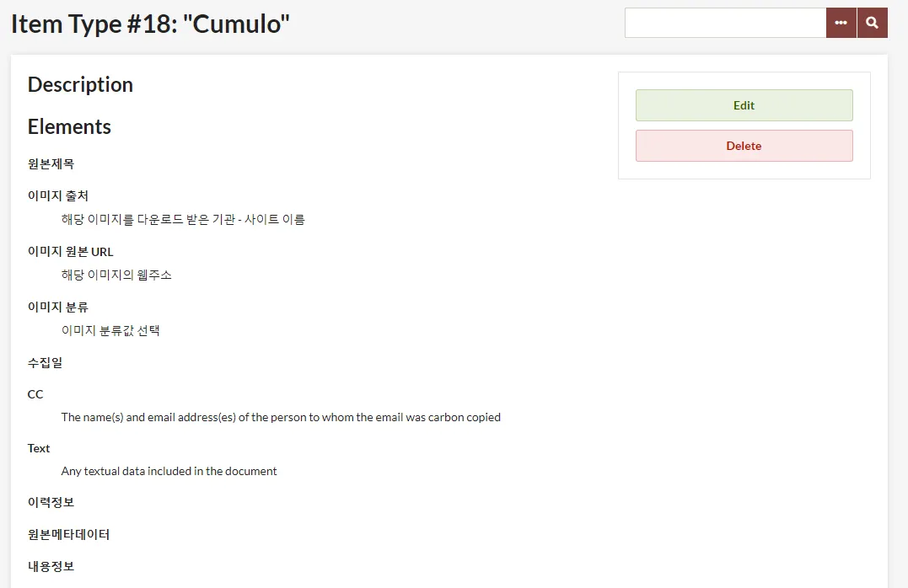Viewport: 908px width, 588px height.
Task: Select the 이력정보 element name
Action: point(51,502)
